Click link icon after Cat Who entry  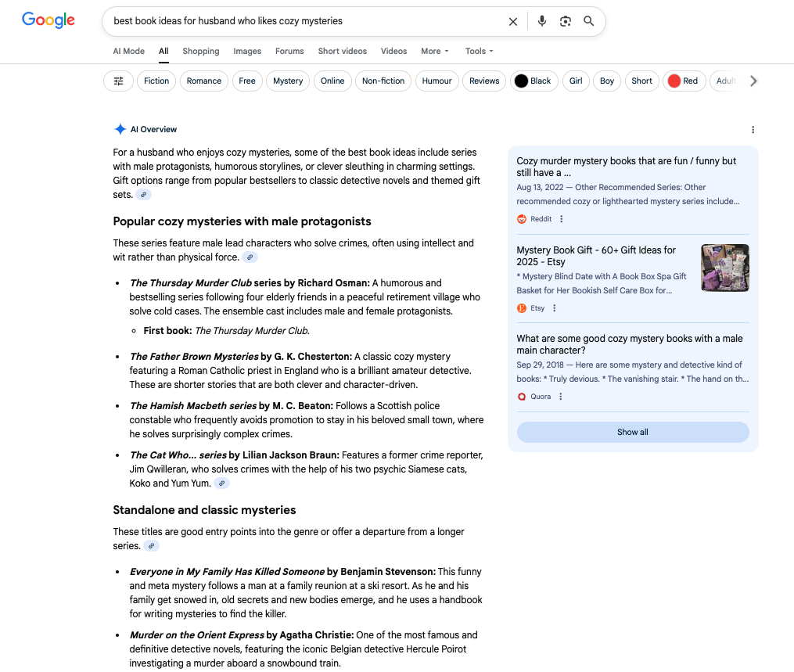(222, 483)
